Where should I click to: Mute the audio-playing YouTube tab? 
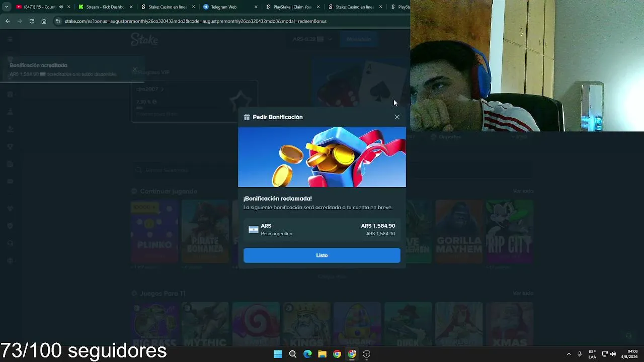[61, 7]
